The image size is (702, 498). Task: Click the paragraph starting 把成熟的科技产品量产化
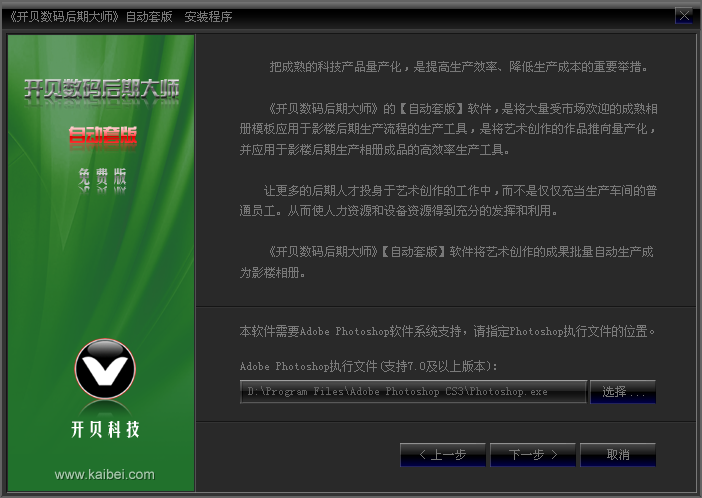(x=458, y=67)
